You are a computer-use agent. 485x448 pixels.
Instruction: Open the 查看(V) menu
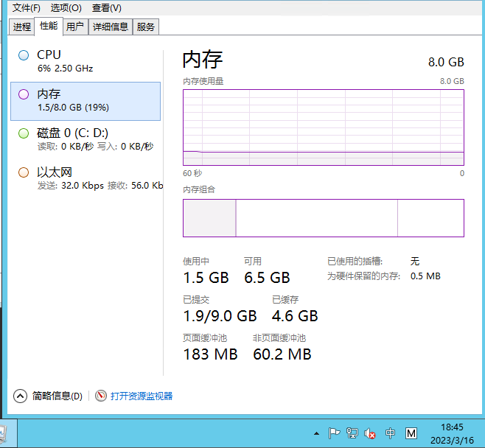click(x=106, y=7)
